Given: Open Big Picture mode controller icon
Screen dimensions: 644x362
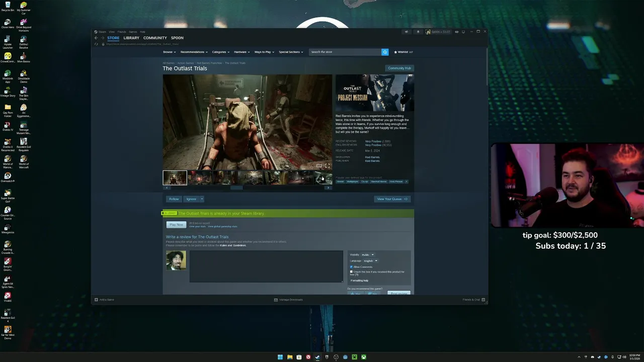Looking at the screenshot, I should click(457, 32).
